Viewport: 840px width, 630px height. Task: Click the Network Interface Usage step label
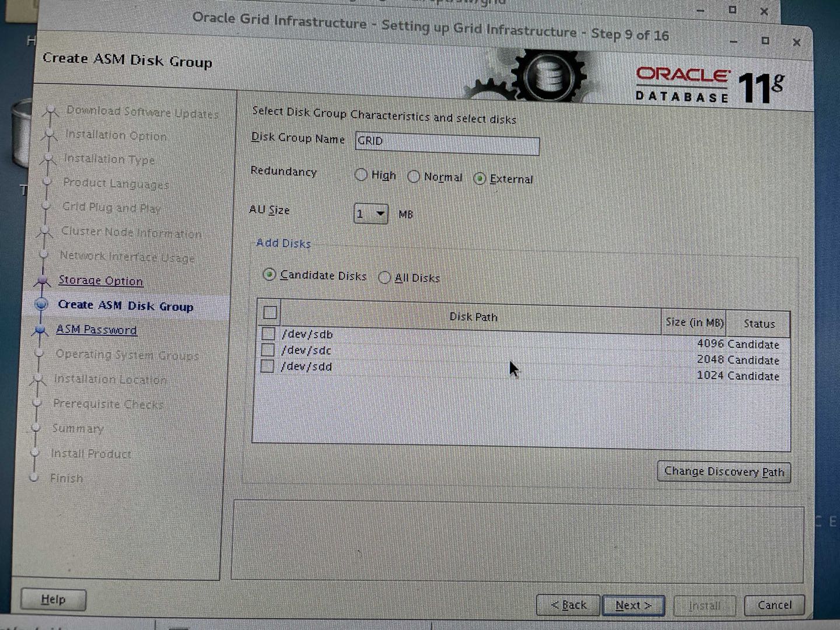tap(127, 257)
